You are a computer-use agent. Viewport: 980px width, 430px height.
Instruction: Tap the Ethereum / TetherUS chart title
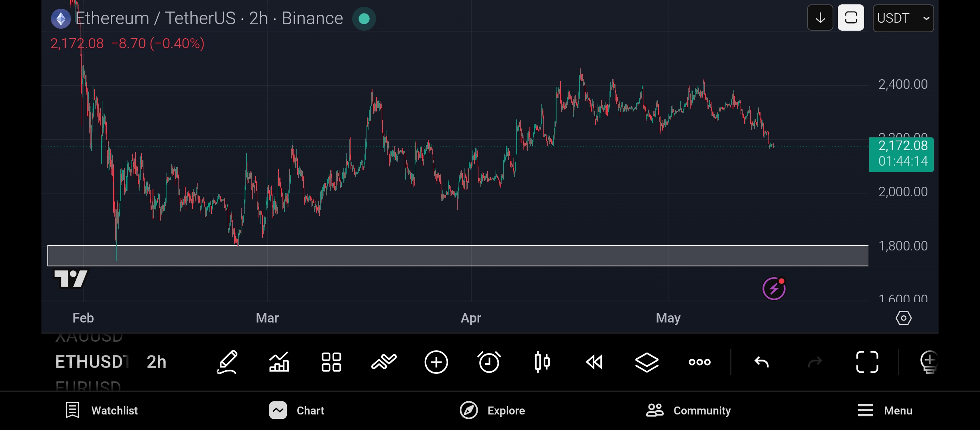(209, 18)
